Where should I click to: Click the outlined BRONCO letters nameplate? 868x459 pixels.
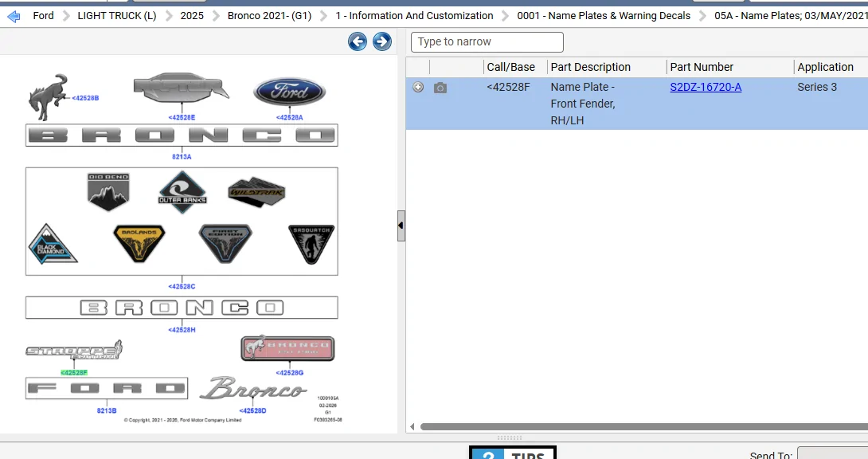click(x=182, y=308)
